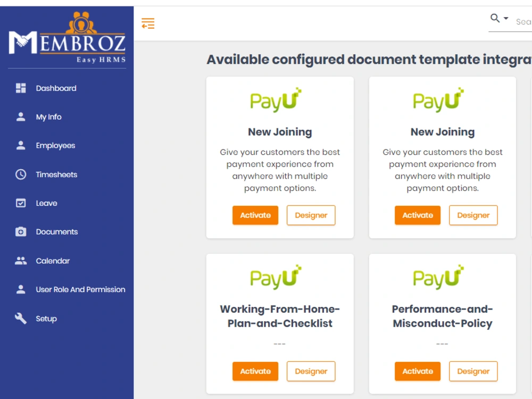532x399 pixels.
Task: Click the Setup wrench icon
Action: [x=21, y=318]
